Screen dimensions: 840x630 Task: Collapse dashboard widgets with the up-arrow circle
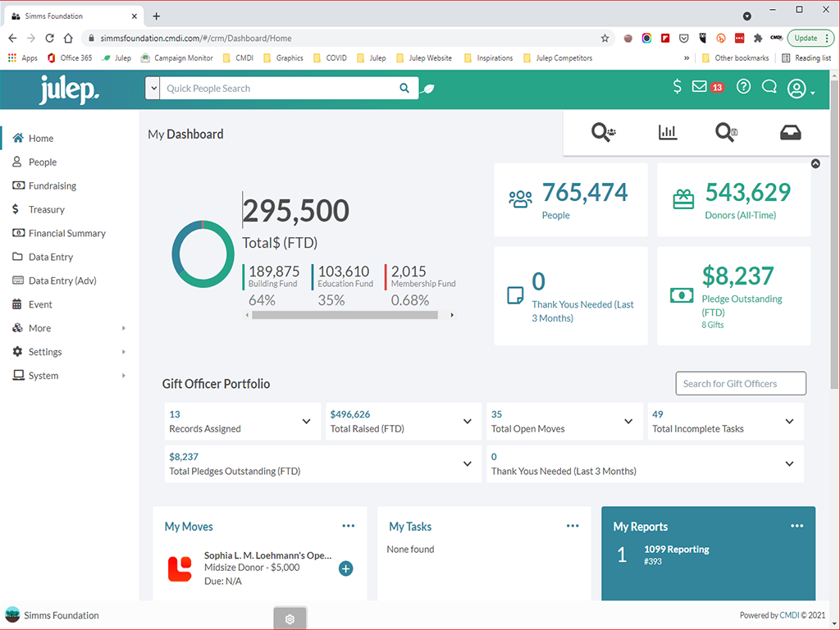click(815, 163)
